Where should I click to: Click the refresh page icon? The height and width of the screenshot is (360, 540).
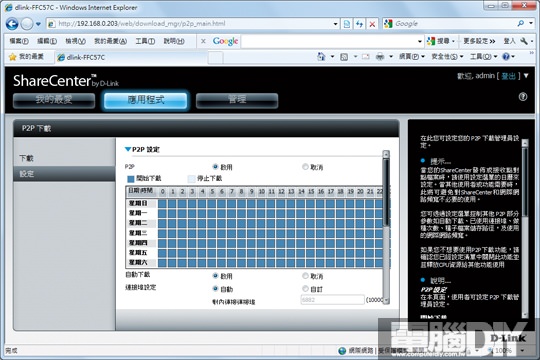pos(360,24)
